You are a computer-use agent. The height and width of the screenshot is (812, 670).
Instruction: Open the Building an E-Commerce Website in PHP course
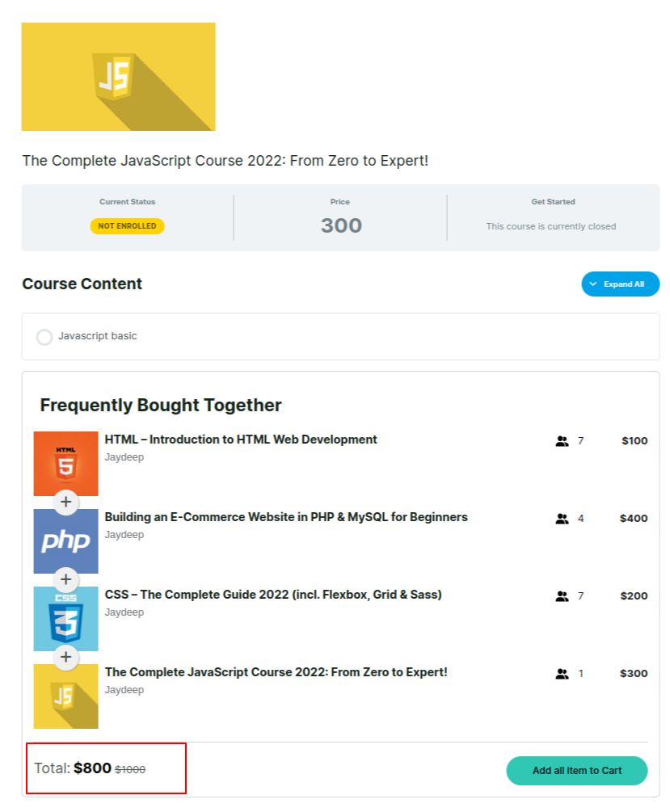[x=286, y=517]
